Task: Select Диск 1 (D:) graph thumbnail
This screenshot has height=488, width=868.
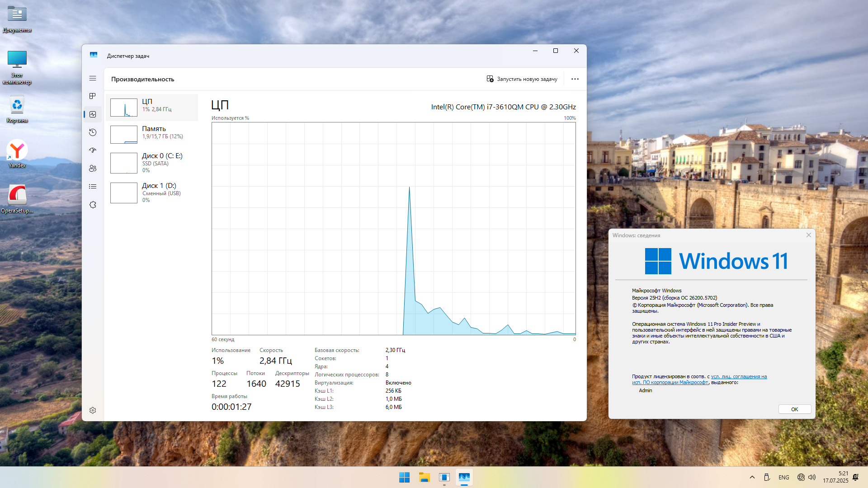Action: 124,193
